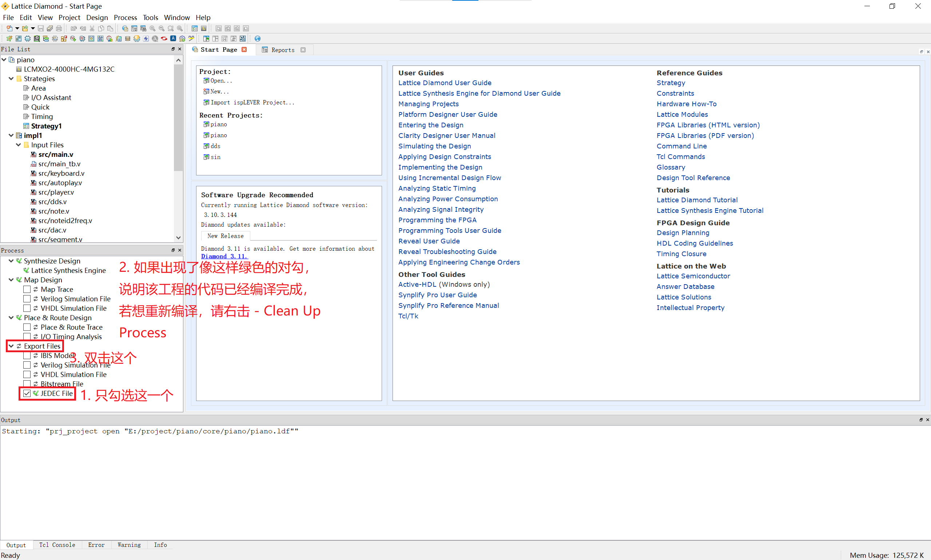Open the Reveal Inserter waveform arrow icon

73,39
